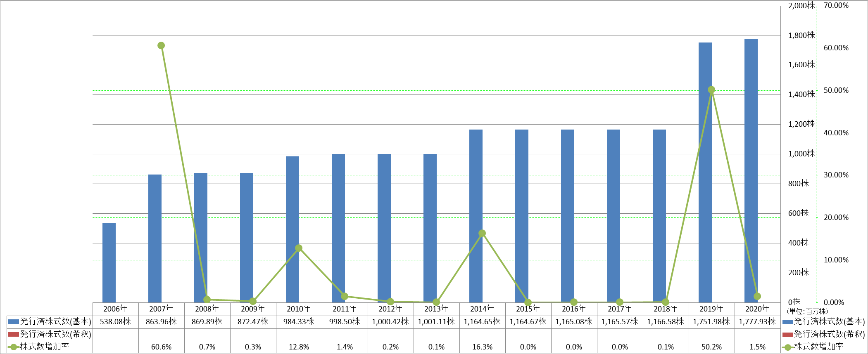Select the 2020年 blue bar
This screenshot has width=868, height=354.
tap(751, 171)
